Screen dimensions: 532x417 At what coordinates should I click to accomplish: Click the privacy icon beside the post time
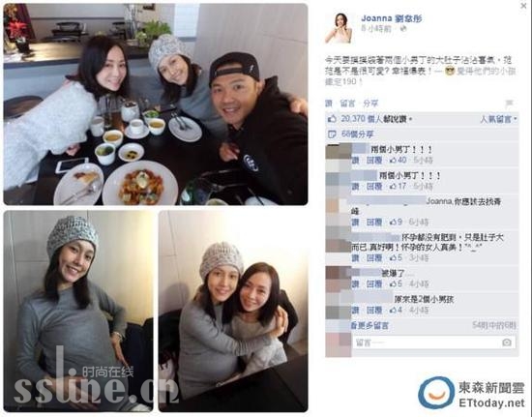pyautogui.click(x=403, y=29)
